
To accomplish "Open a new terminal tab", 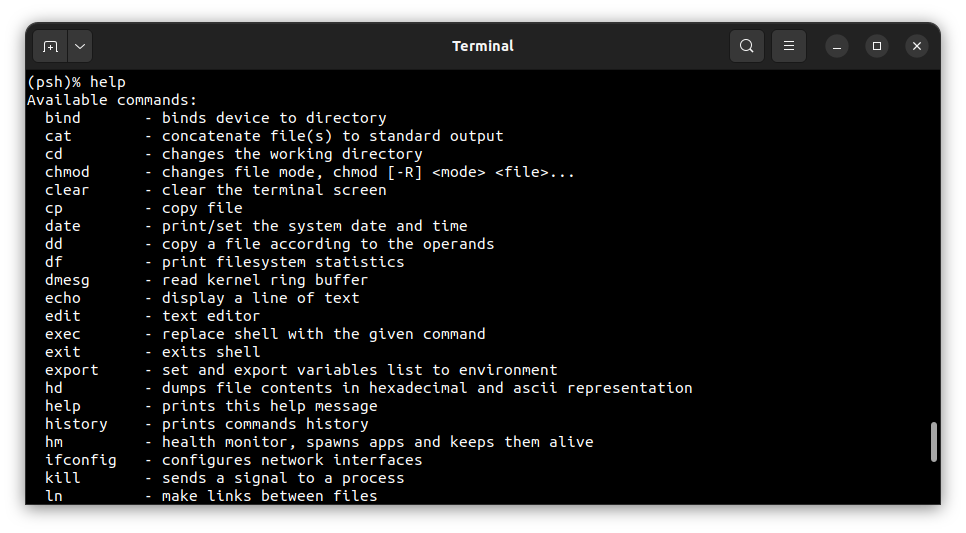I will (50, 46).
